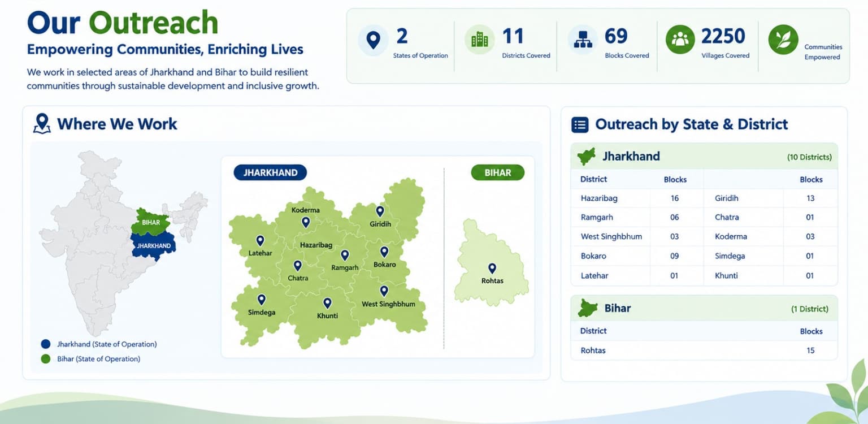Click the 69 Blocks Covered figure
Image resolution: width=868 pixels, height=424 pixels.
point(616,36)
